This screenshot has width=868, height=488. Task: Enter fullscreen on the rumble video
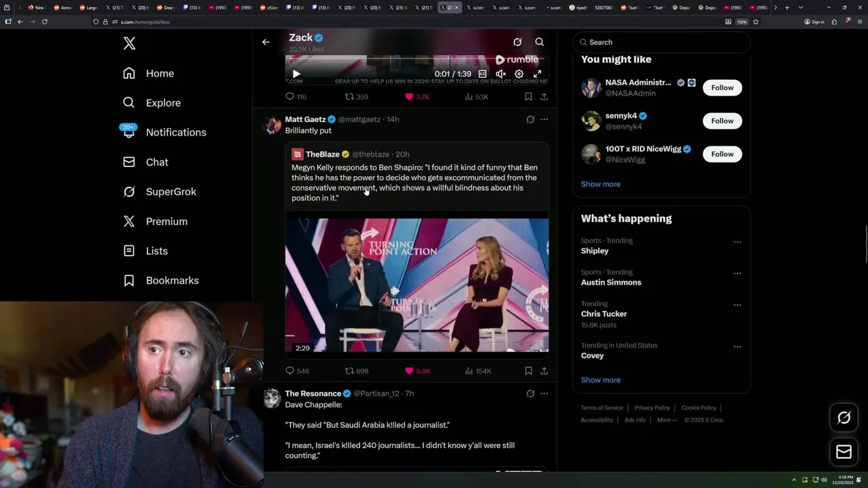coord(537,74)
